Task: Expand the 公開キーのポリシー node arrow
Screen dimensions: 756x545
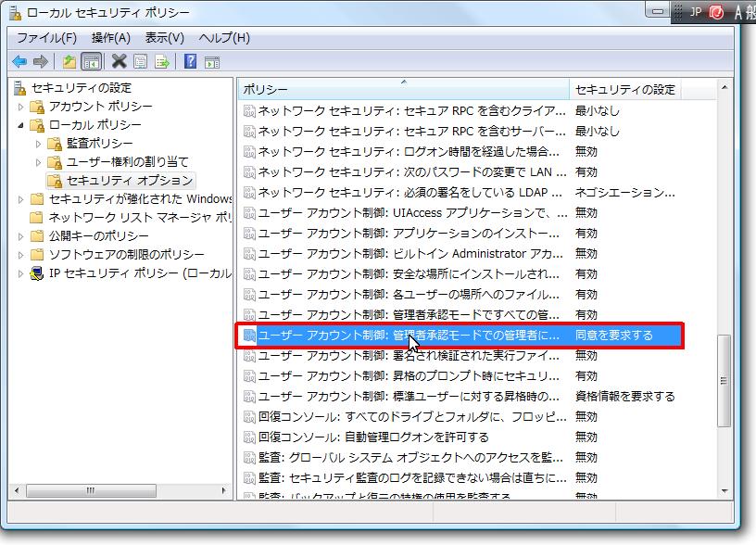Action: [21, 236]
